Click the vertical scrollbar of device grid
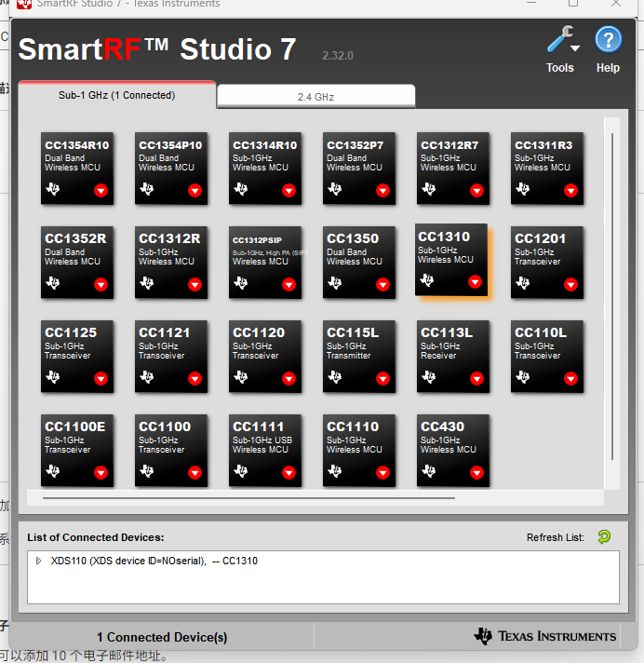Image resolution: width=644 pixels, height=663 pixels. click(x=611, y=296)
